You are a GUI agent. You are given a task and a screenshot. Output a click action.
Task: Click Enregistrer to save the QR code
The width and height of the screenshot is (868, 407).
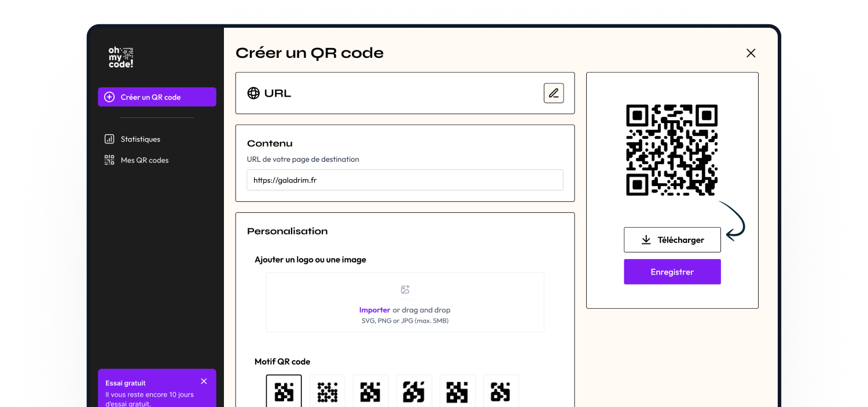click(672, 272)
